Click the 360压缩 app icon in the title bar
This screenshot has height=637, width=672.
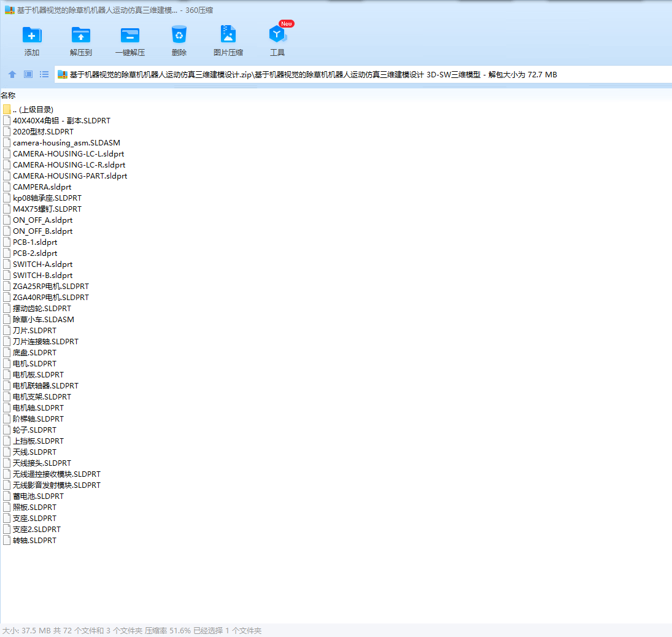point(9,10)
